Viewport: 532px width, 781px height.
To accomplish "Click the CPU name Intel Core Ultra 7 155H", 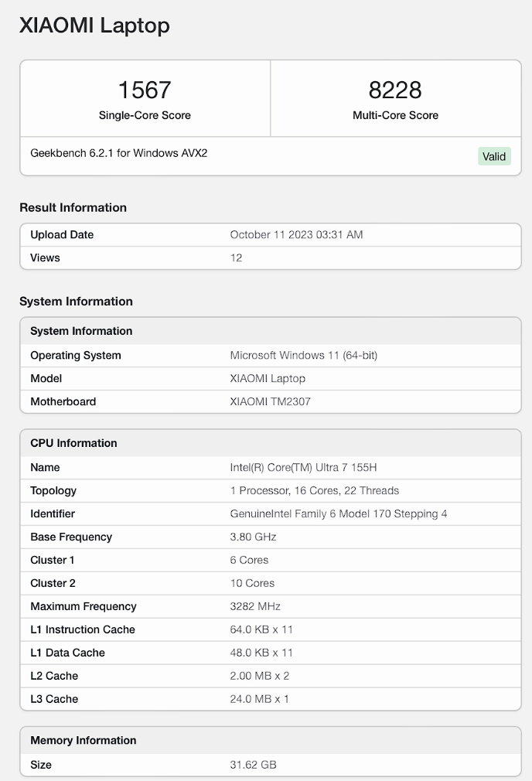I will [303, 468].
